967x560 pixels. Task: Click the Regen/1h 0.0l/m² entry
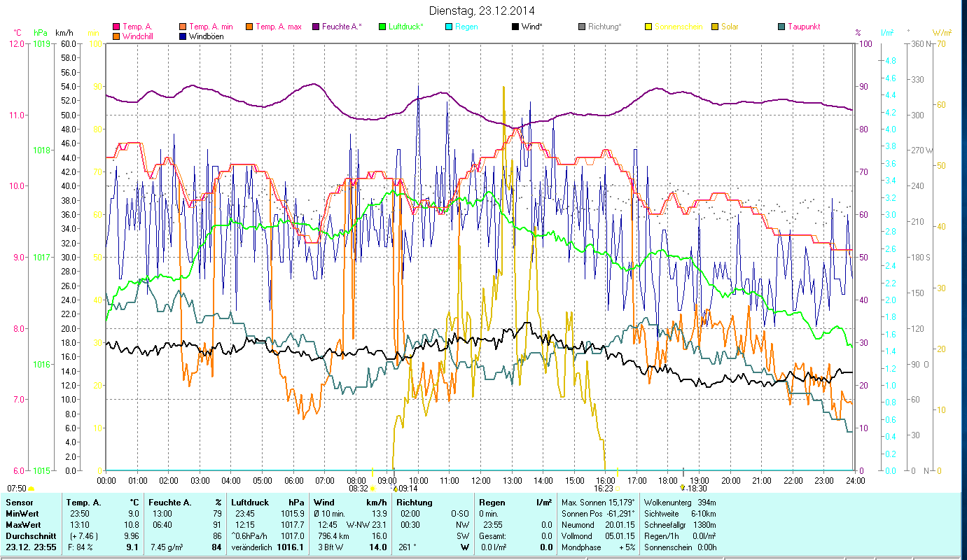tap(680, 536)
